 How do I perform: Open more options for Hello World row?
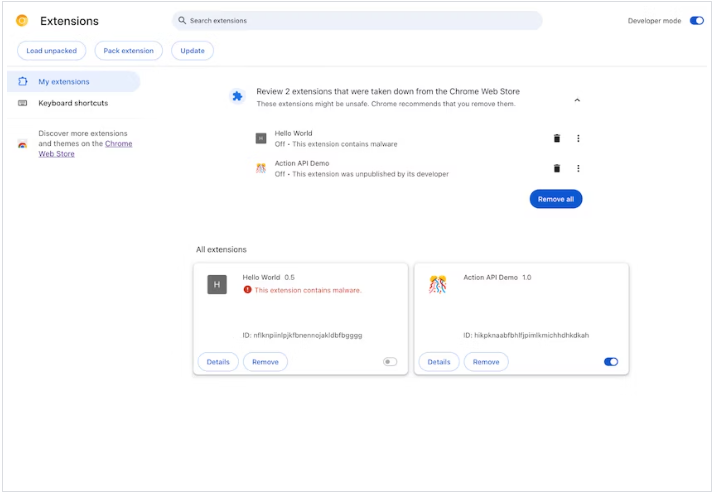click(x=578, y=138)
